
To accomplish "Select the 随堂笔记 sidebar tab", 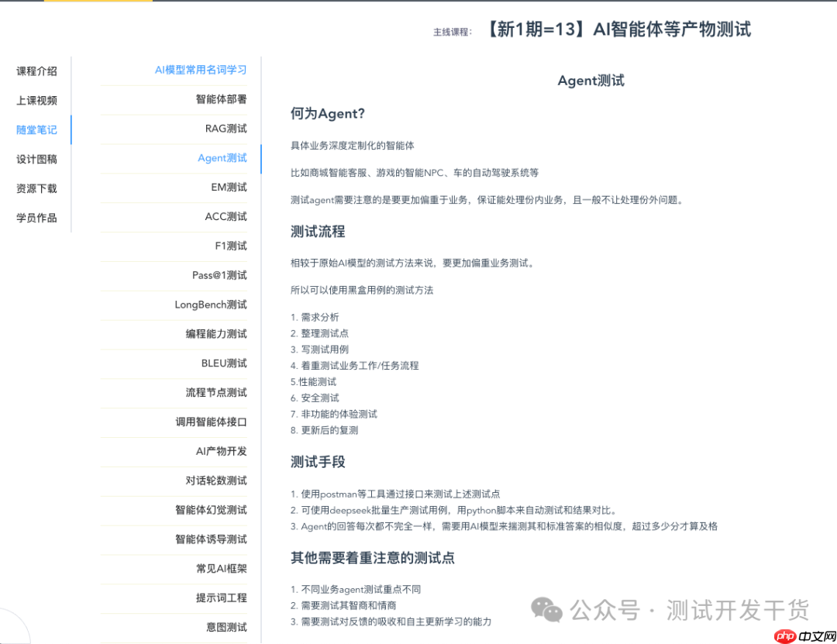I will [x=36, y=129].
